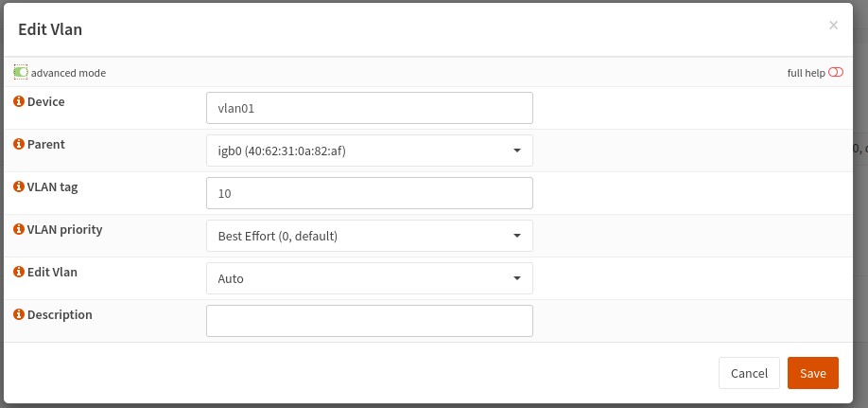Click the empty Description text box
Screen dimensions: 868x408
pyautogui.click(x=370, y=321)
